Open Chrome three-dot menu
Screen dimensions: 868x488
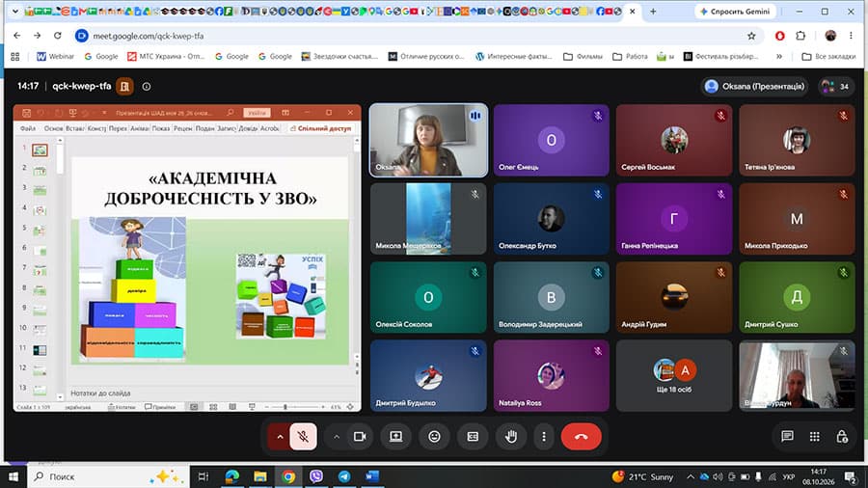pyautogui.click(x=851, y=36)
